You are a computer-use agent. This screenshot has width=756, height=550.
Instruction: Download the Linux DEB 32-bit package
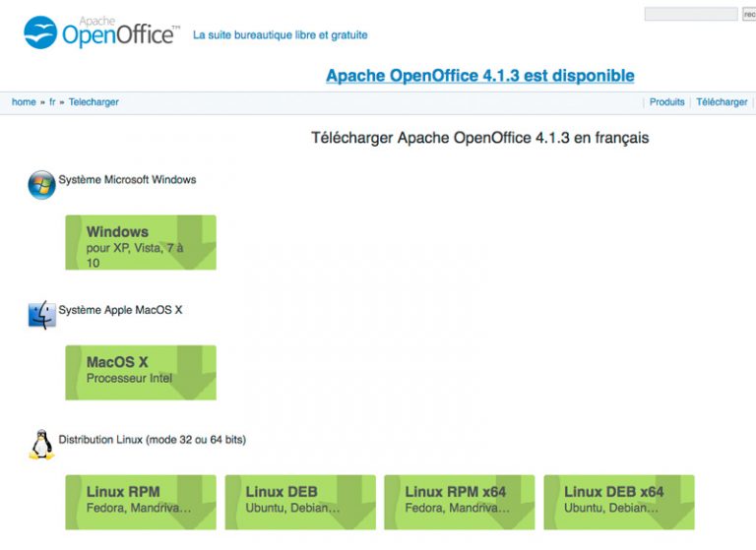[x=300, y=502]
